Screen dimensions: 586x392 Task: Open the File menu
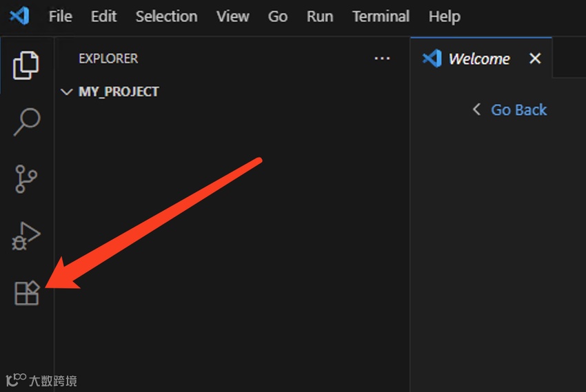(x=61, y=17)
